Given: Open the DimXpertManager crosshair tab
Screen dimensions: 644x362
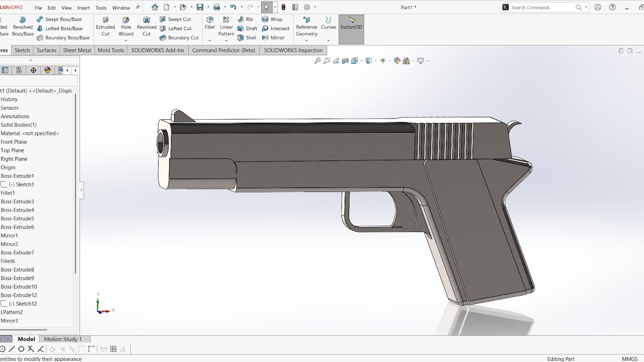Looking at the screenshot, I should [x=33, y=70].
